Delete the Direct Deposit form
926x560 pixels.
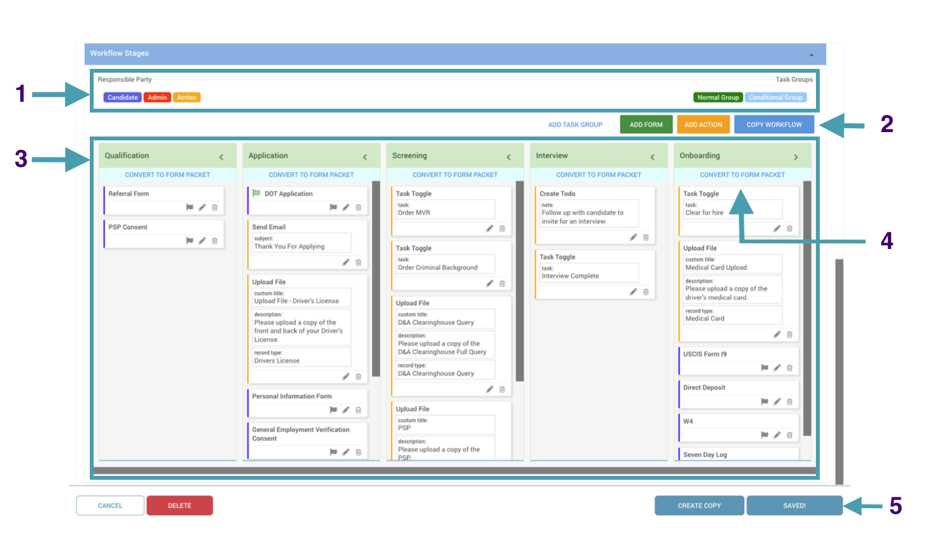click(789, 401)
